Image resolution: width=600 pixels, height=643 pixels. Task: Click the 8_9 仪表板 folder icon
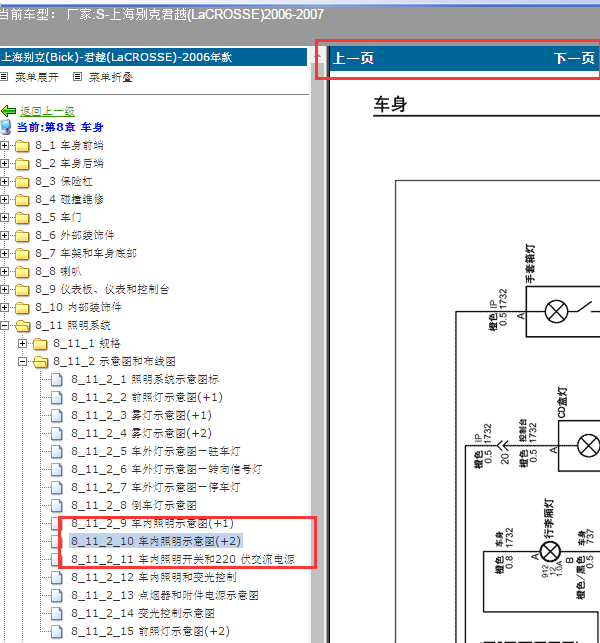[x=22, y=290]
